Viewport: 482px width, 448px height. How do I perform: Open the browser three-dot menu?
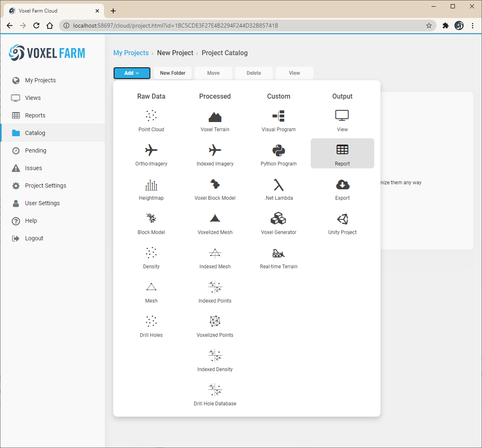472,25
